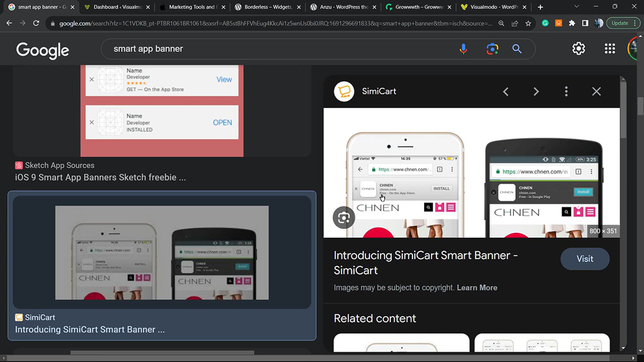Viewport: 644px width, 362px height.
Task: Toggle the browser side panel
Action: point(585,23)
